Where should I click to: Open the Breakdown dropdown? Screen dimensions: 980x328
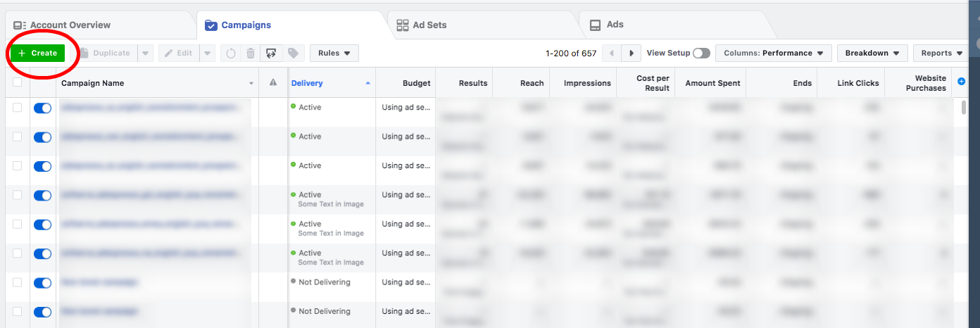(872, 53)
